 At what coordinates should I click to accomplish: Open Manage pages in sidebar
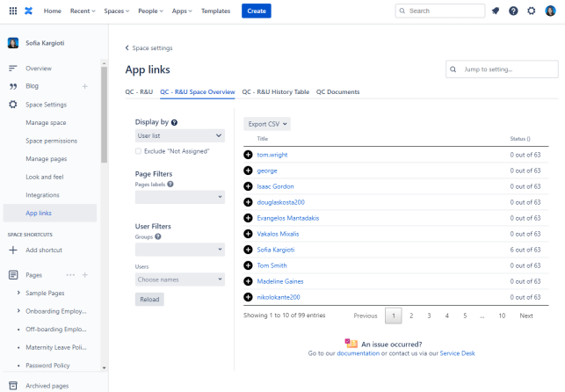coord(46,159)
